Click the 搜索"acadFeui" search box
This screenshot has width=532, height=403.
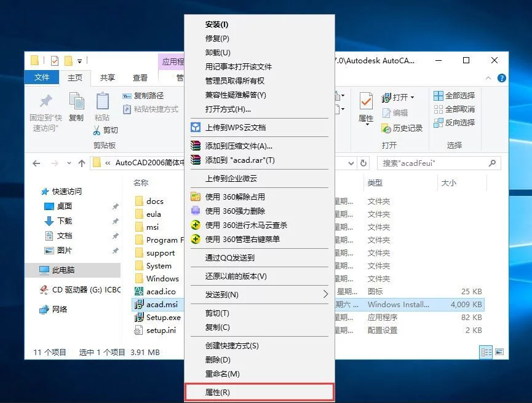click(x=439, y=163)
